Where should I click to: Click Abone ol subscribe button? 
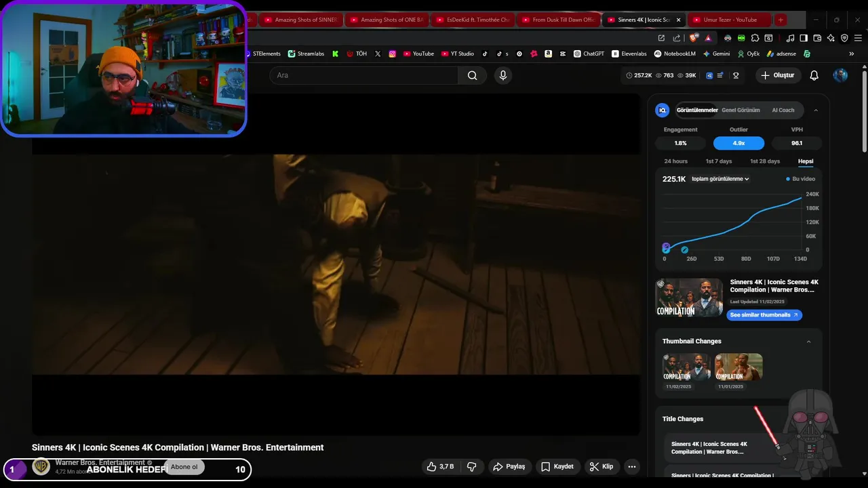click(x=184, y=467)
